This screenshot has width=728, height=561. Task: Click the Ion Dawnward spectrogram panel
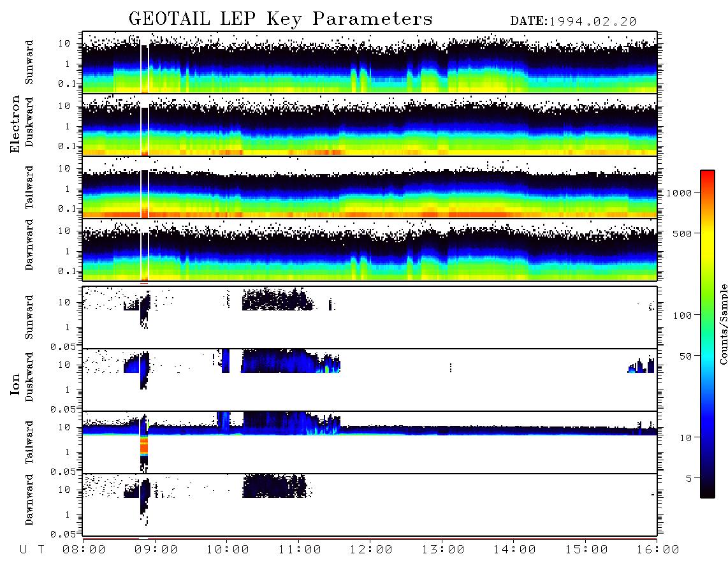(x=370, y=504)
